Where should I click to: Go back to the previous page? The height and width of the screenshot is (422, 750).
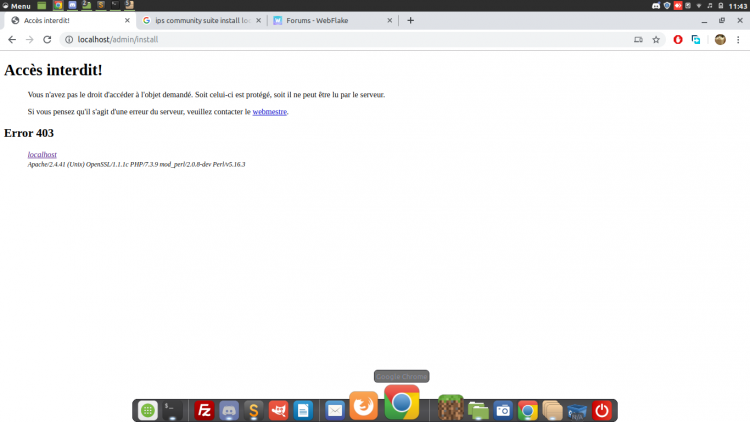[12, 39]
